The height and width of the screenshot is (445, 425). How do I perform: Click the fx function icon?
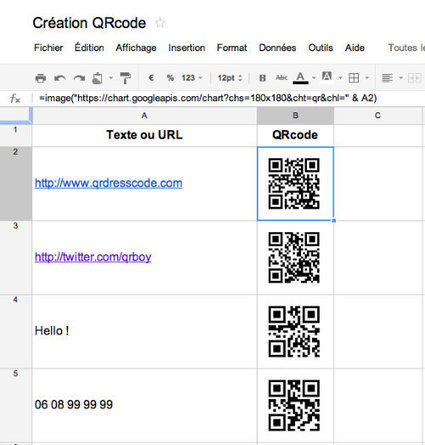15,98
